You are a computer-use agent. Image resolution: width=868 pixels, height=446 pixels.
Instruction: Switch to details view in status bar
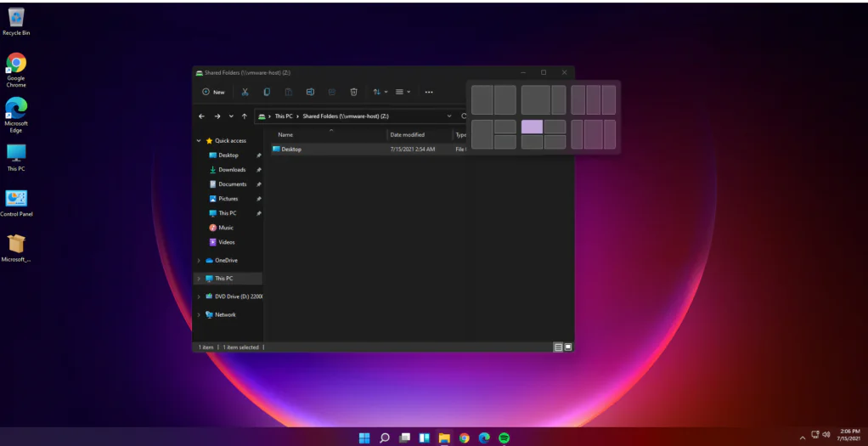click(x=558, y=347)
